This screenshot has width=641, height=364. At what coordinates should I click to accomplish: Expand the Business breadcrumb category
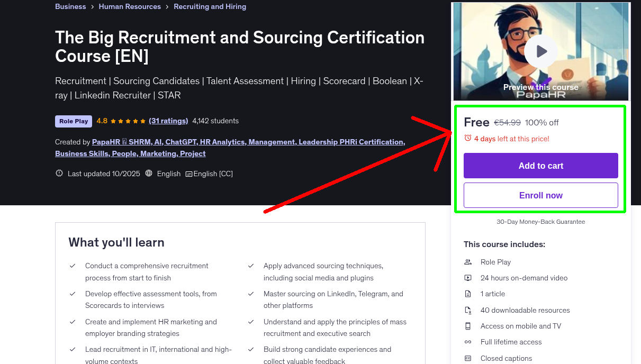[x=70, y=6]
